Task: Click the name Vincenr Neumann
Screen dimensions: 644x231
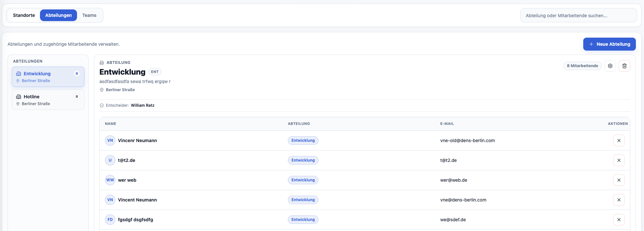Action: 137,140
